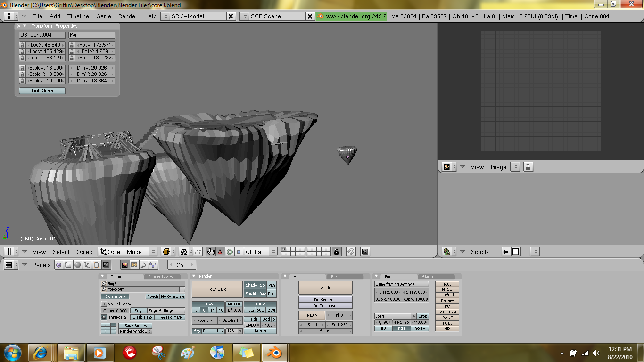Open the Gauss filter type dropdown
The height and width of the screenshot is (362, 644).
(253, 325)
